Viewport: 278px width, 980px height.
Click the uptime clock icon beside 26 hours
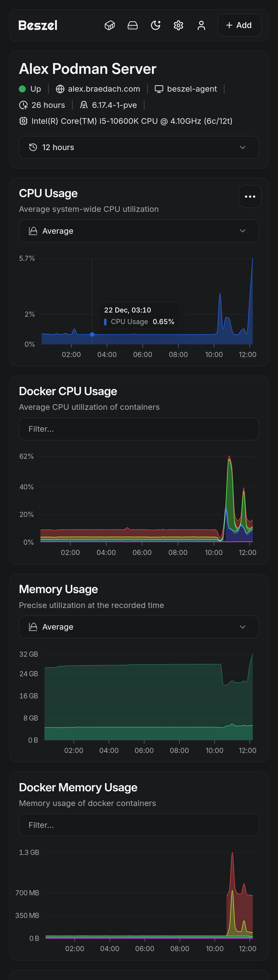click(x=24, y=105)
